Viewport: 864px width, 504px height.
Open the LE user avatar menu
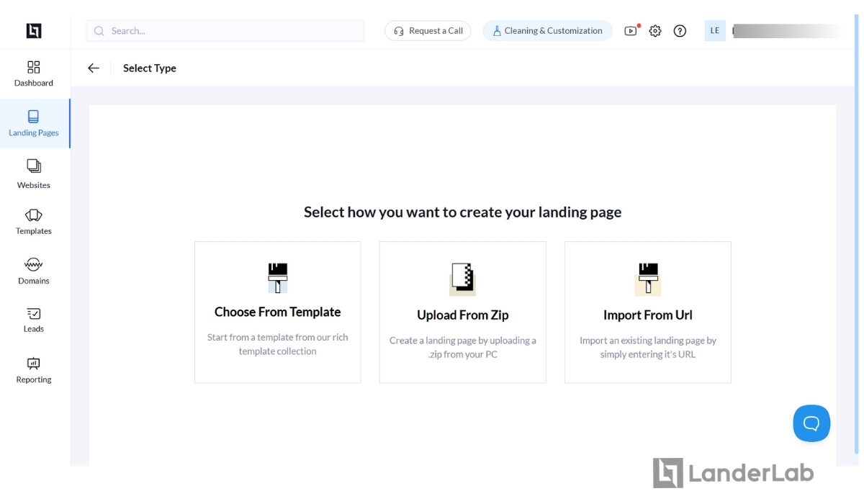pyautogui.click(x=715, y=31)
